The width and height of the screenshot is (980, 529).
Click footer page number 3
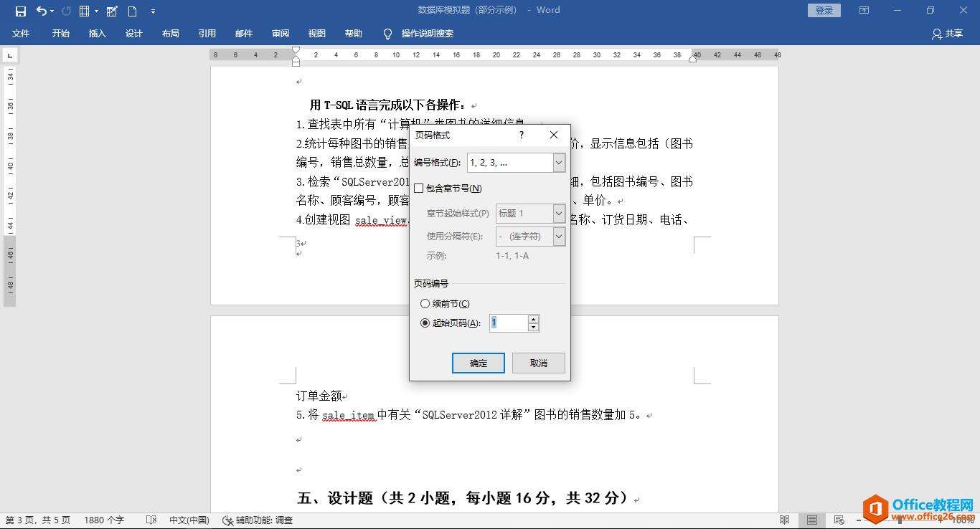(298, 244)
